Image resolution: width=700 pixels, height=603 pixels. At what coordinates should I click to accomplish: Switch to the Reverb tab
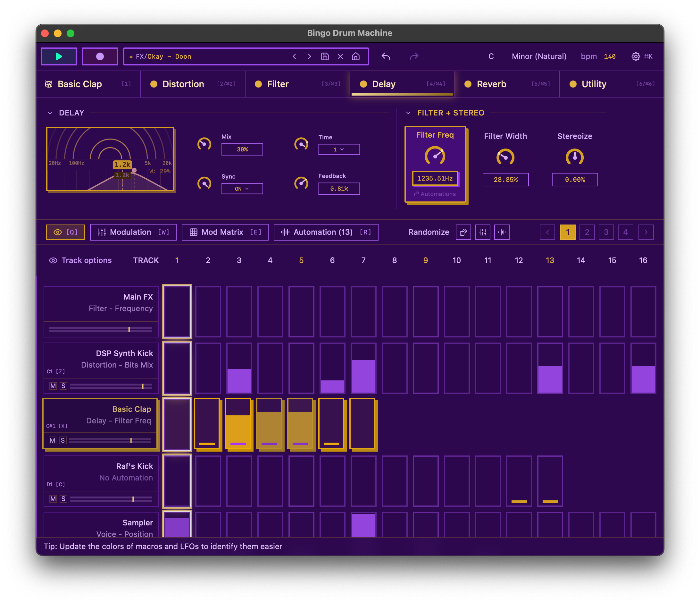(491, 84)
